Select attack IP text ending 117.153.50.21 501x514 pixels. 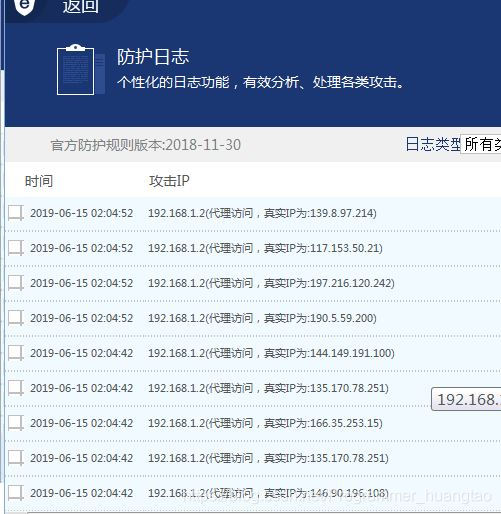[265, 248]
